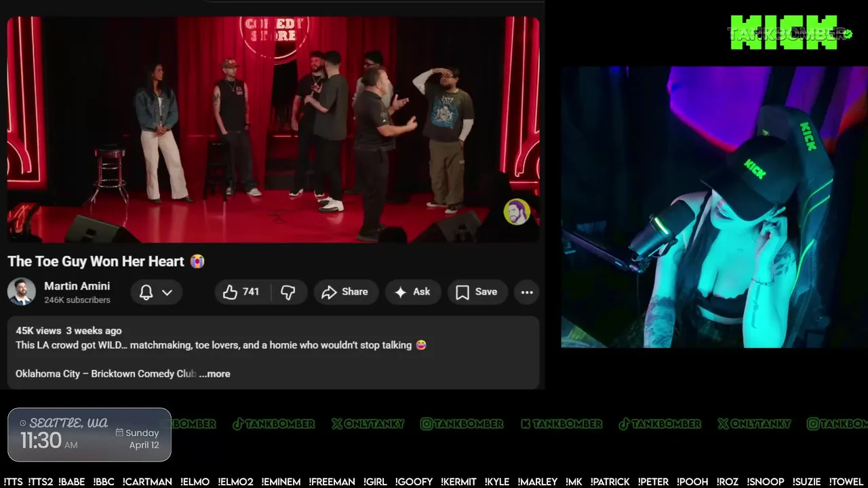The image size is (868, 488).
Task: Click the streamer webcam feed
Action: click(714, 207)
